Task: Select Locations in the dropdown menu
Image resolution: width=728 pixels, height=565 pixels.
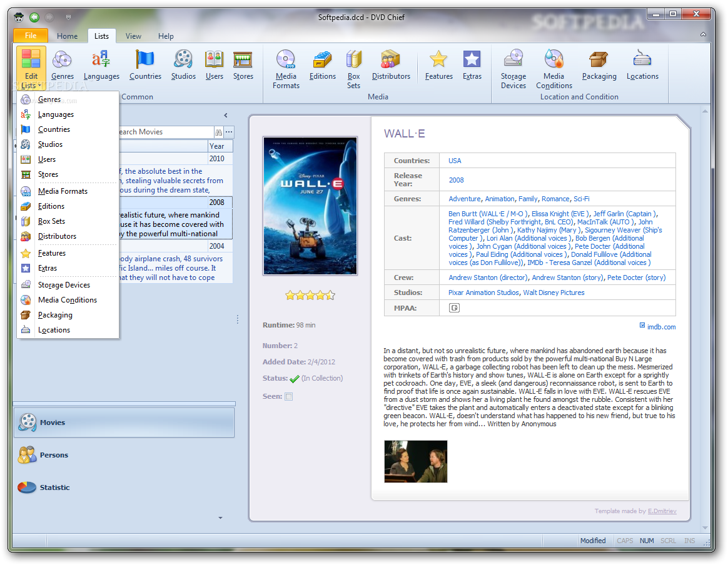Action: click(68, 330)
